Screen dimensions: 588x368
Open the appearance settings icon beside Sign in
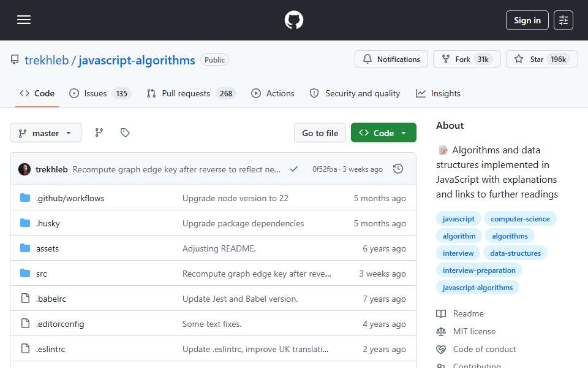563,20
